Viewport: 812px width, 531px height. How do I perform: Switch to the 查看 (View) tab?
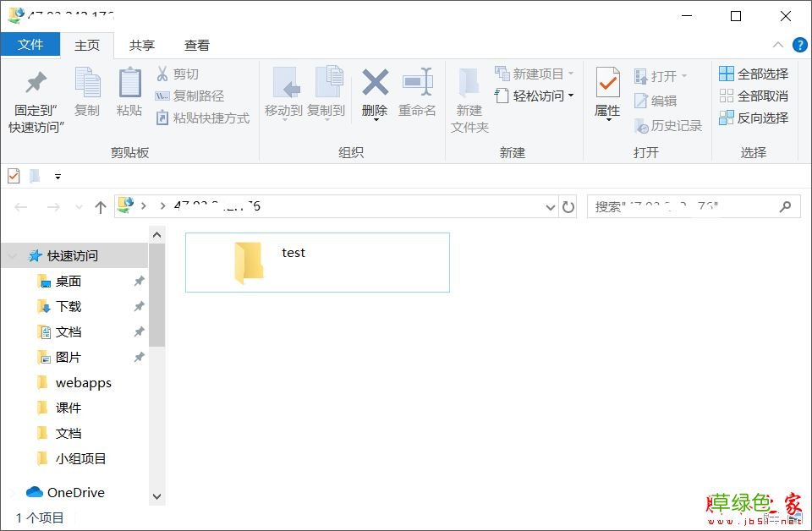point(196,45)
